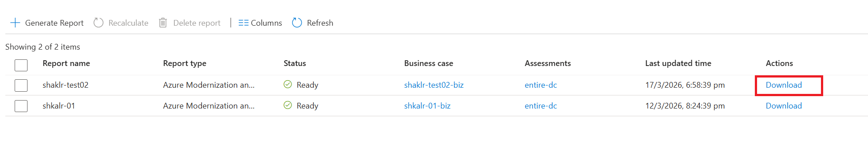Image resolution: width=868 pixels, height=167 pixels.
Task: Download the shkalr-01 report
Action: [784, 106]
